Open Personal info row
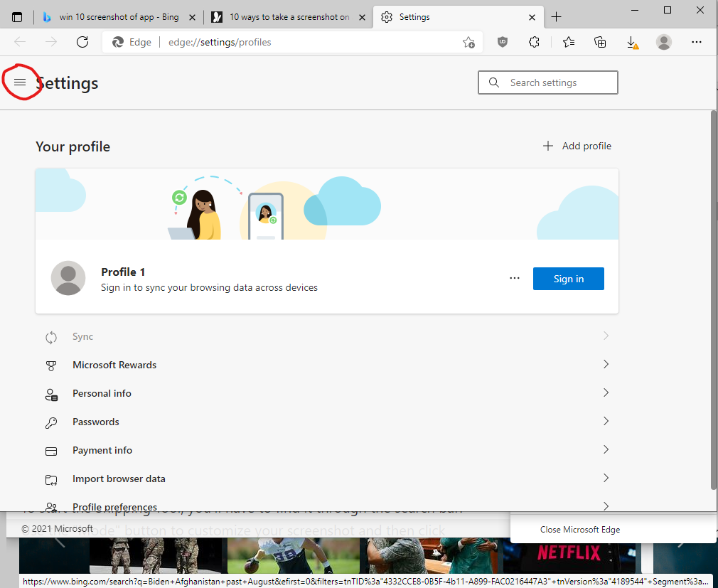Viewport: 718px width, 588px height. (x=327, y=393)
